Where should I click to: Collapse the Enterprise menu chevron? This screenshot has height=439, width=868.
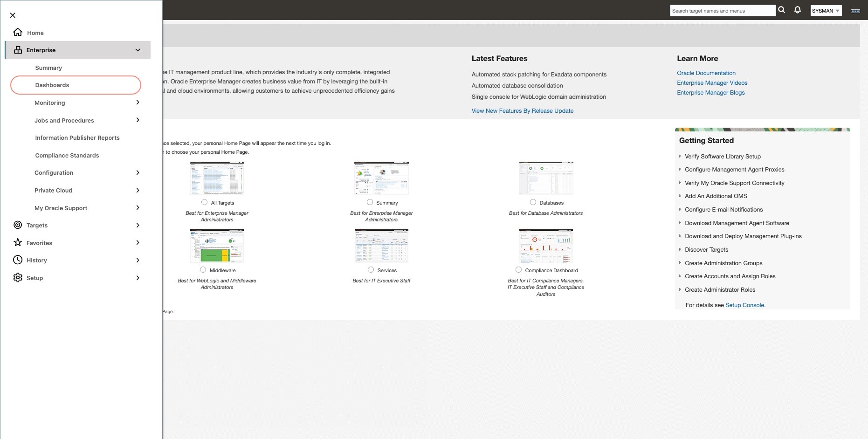[138, 50]
